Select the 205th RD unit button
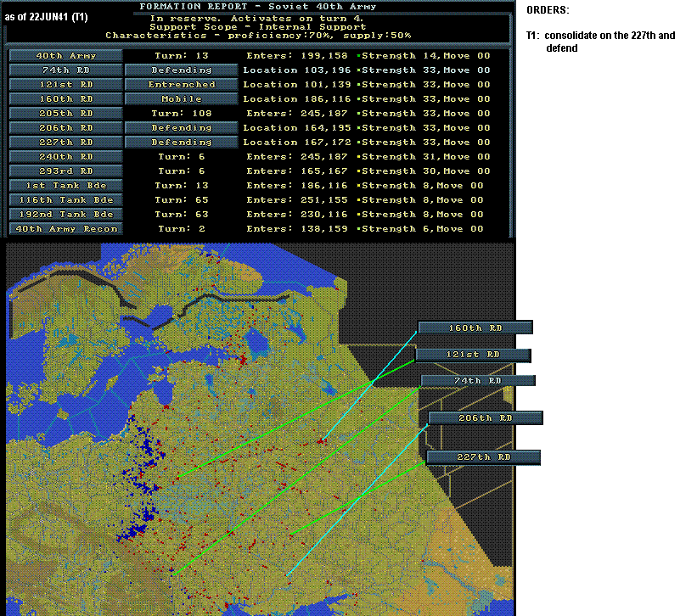Viewport: 697px width, 616px height. tap(65, 113)
